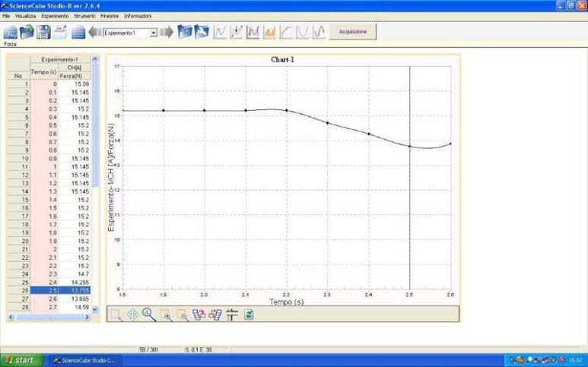Go to next experiment with right arrow
Image resolution: width=588 pixels, height=367 pixels.
click(x=167, y=33)
